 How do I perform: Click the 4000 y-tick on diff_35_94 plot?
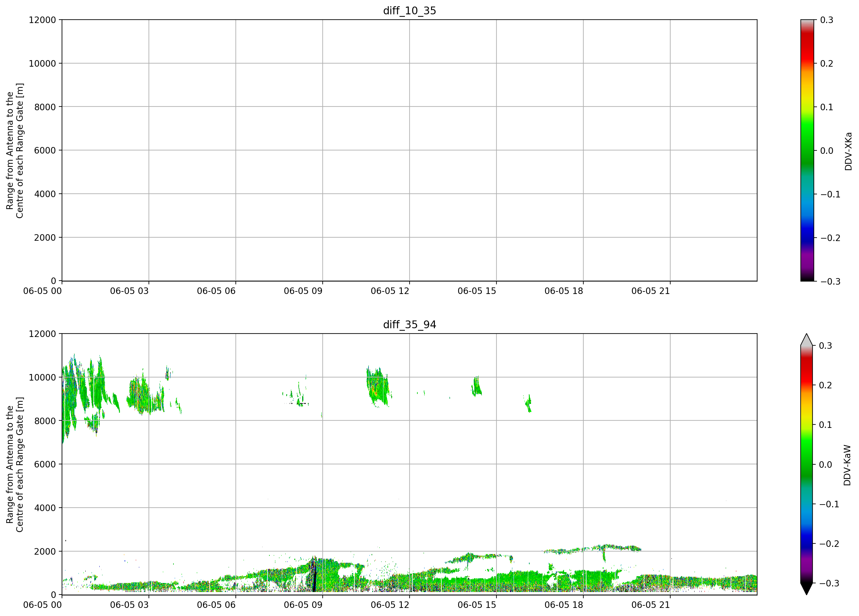click(x=45, y=508)
